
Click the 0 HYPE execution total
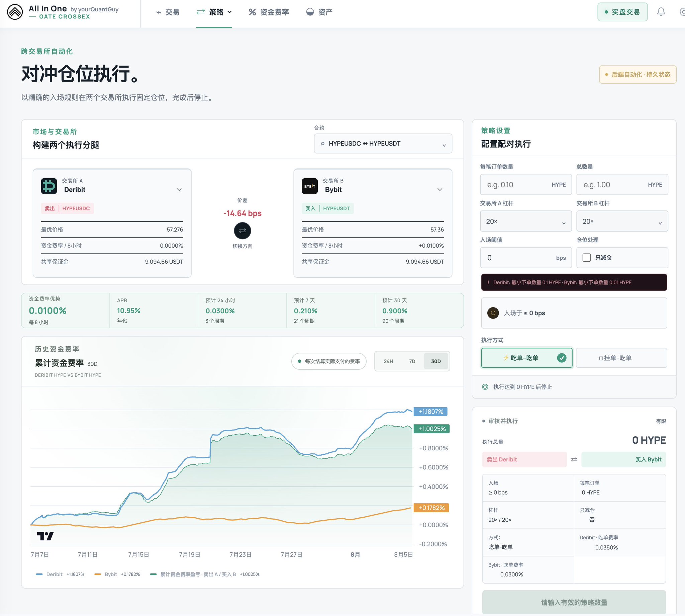click(649, 440)
